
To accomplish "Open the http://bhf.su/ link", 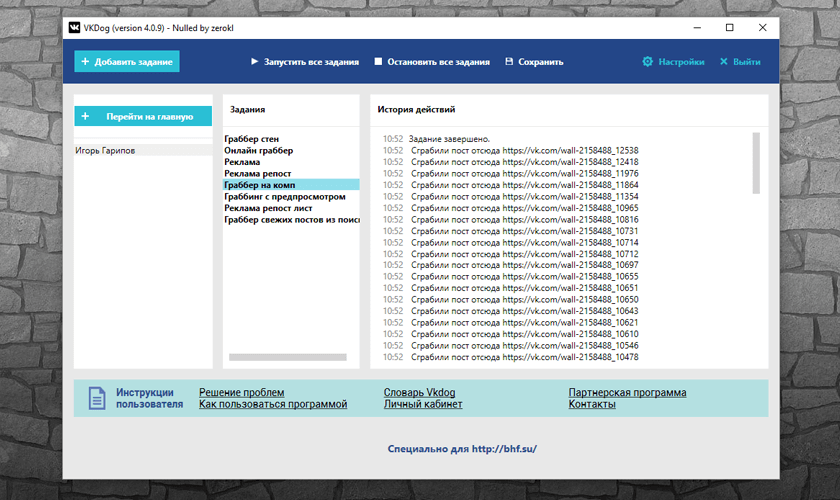I will 504,449.
